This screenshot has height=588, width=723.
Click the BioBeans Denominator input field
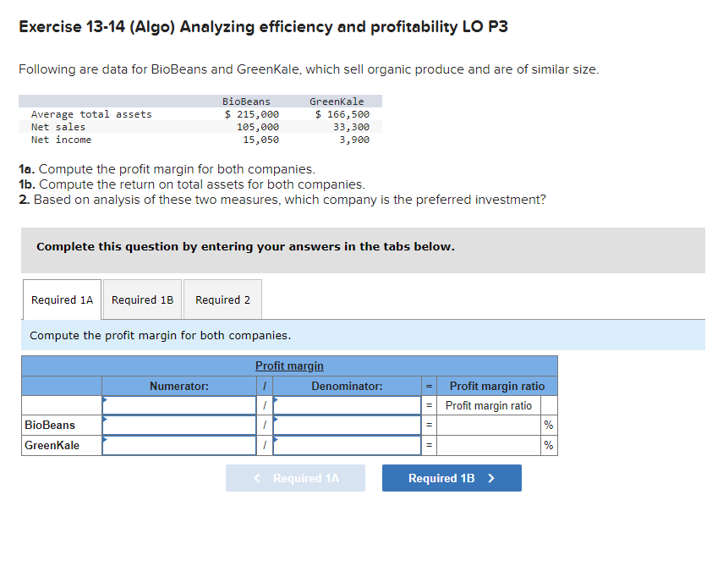coord(347,425)
